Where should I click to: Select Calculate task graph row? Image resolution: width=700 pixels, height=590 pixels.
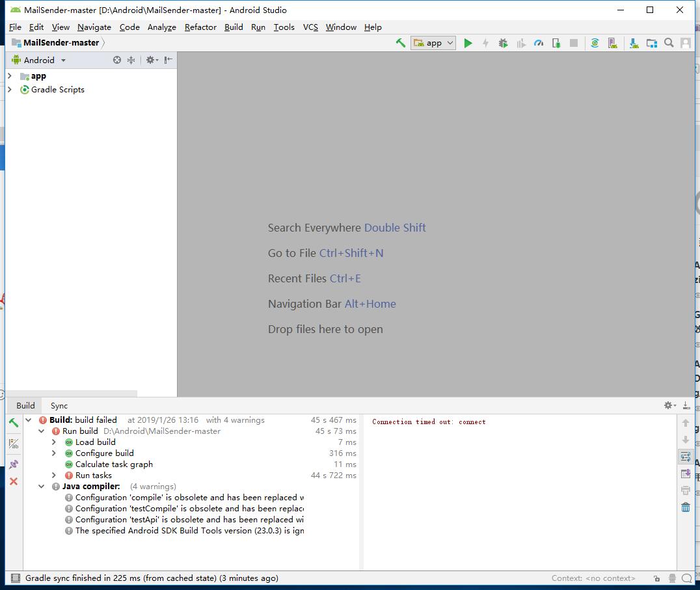tap(191, 464)
